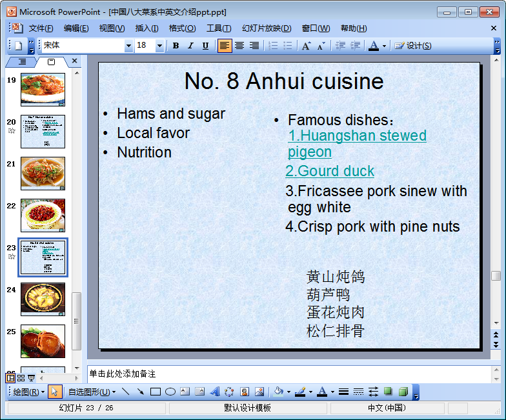Follow the Huangshan stewed pigeon link

click(357, 143)
